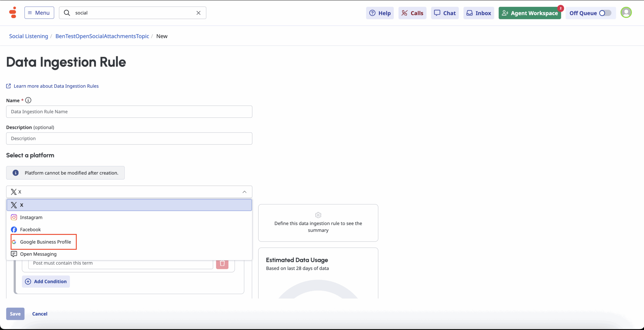Toggle the Off Queue switch
This screenshot has height=330, width=644.
click(605, 13)
